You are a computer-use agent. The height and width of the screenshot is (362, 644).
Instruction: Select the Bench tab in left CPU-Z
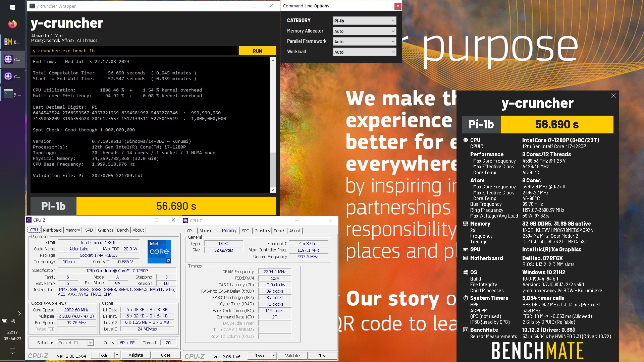point(123,230)
